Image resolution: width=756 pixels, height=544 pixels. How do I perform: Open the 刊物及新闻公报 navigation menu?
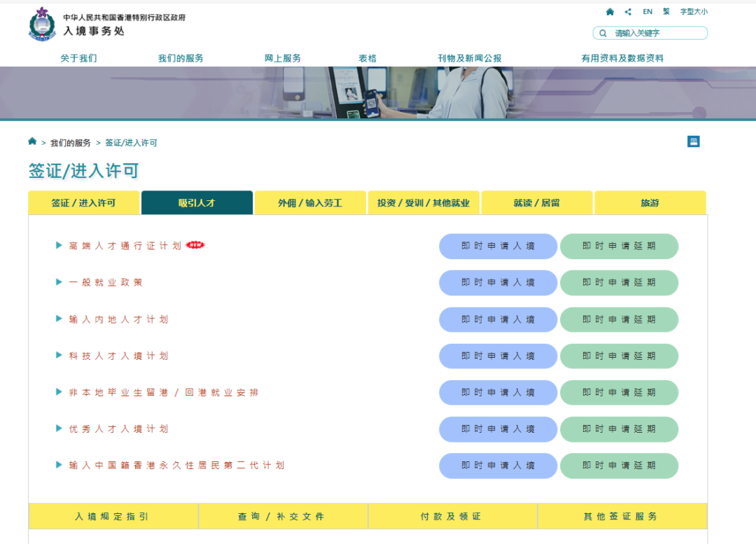click(470, 58)
